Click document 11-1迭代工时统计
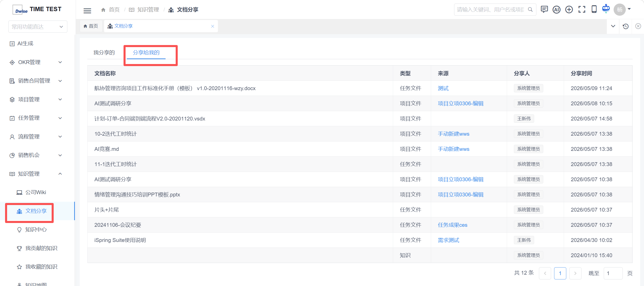The width and height of the screenshot is (644, 286). tap(115, 164)
